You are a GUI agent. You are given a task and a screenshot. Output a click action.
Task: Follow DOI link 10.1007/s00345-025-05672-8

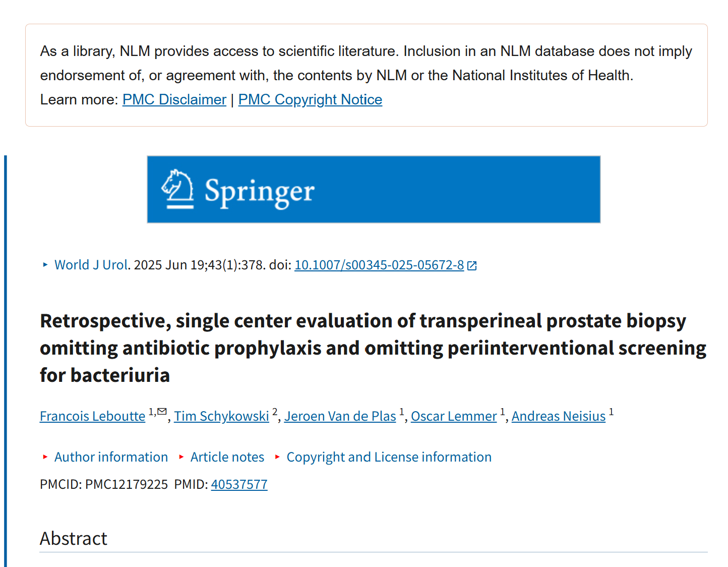(379, 265)
